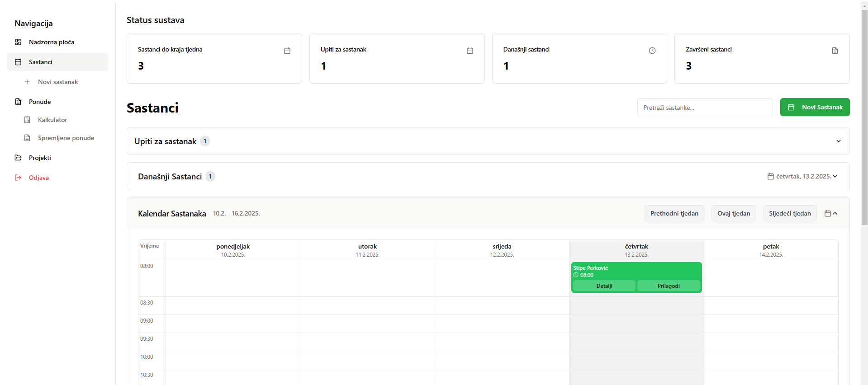Click the Stipe Perković name in calendar
The width and height of the screenshot is (868, 385).
click(590, 268)
